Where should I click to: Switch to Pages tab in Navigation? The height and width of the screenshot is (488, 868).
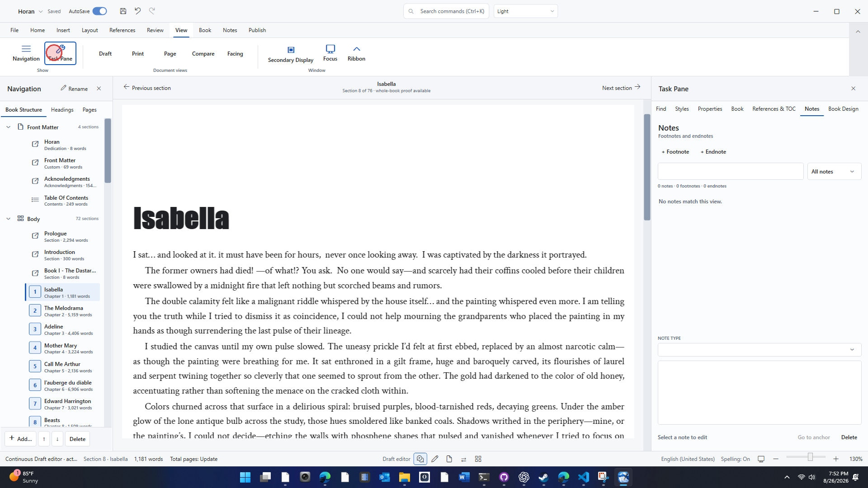[x=90, y=110]
